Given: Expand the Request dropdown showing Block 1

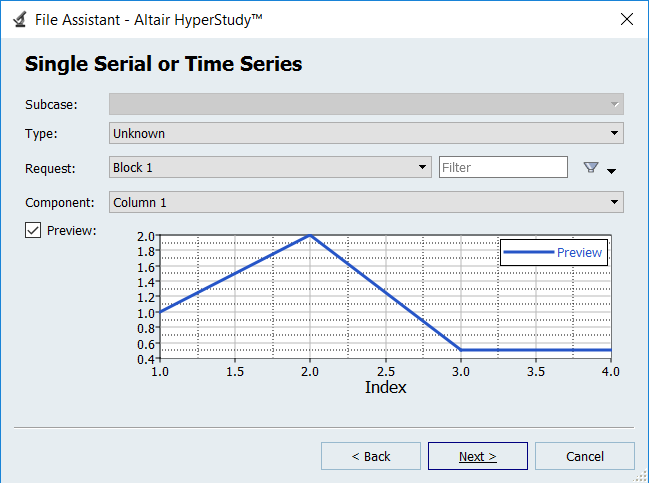Looking at the screenshot, I should click(270, 167).
